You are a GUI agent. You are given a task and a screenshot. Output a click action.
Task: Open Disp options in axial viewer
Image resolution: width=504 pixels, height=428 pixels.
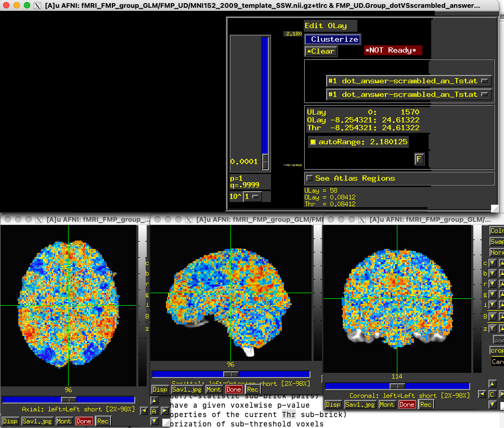(x=10, y=421)
